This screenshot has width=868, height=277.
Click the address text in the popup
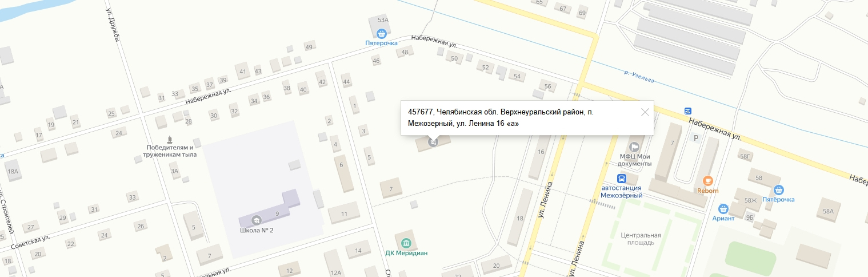click(501, 118)
